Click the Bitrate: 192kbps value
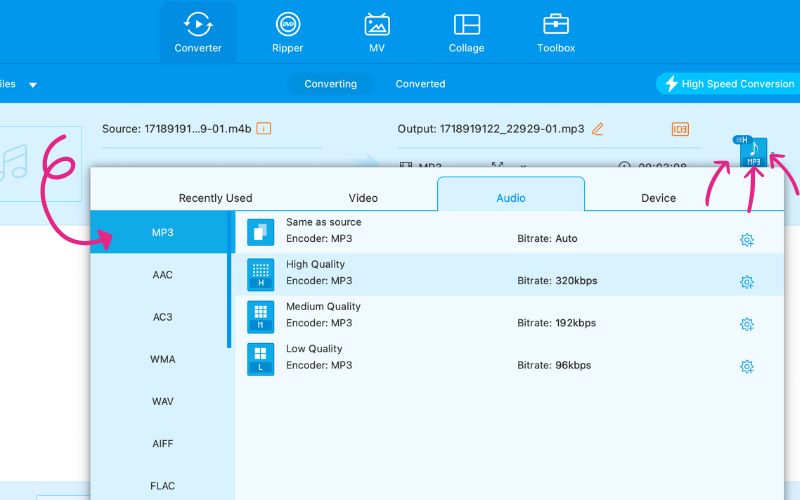Viewport: 800px width, 500px height. point(557,323)
